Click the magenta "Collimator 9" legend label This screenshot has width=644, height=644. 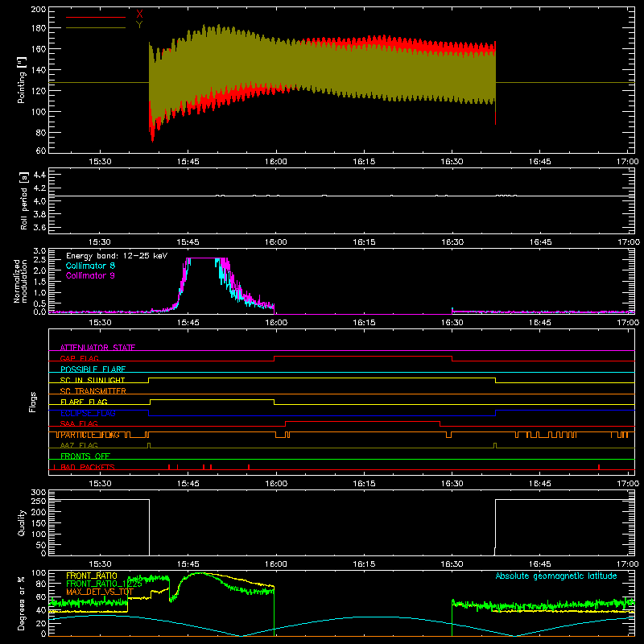pyautogui.click(x=90, y=275)
